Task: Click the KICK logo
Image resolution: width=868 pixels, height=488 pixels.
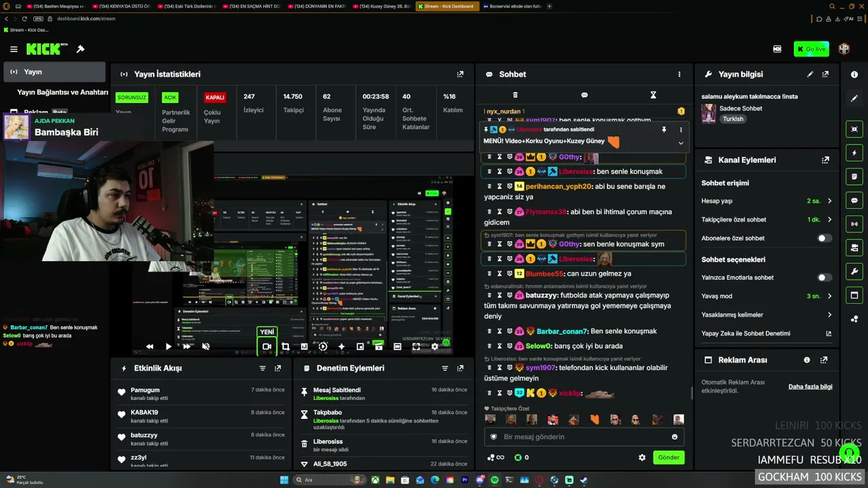Action: pyautogui.click(x=43, y=49)
